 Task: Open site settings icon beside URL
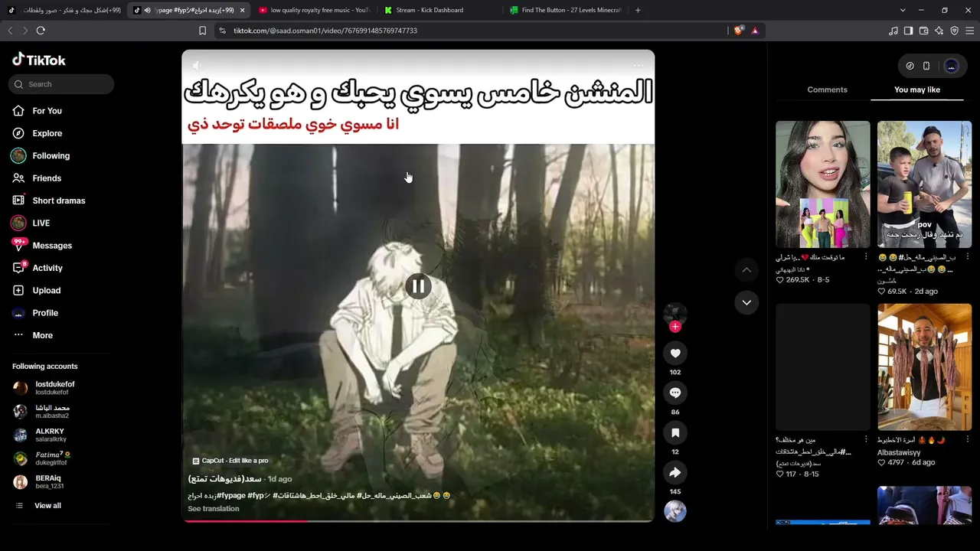[222, 31]
